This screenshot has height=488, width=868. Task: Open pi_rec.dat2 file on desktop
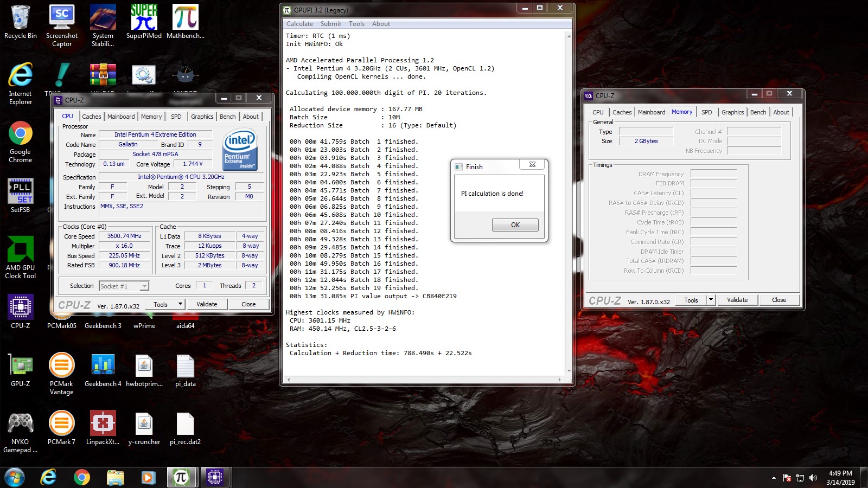pyautogui.click(x=186, y=428)
